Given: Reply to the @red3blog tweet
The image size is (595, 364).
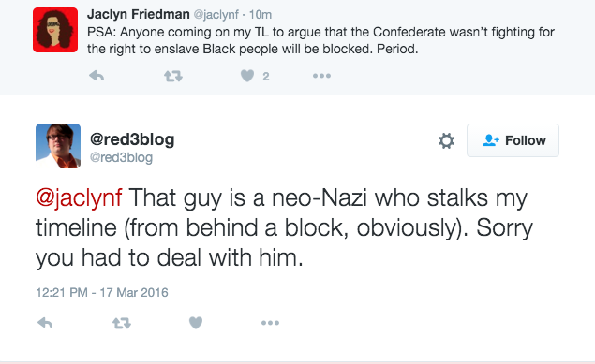Looking at the screenshot, I should point(45,323).
